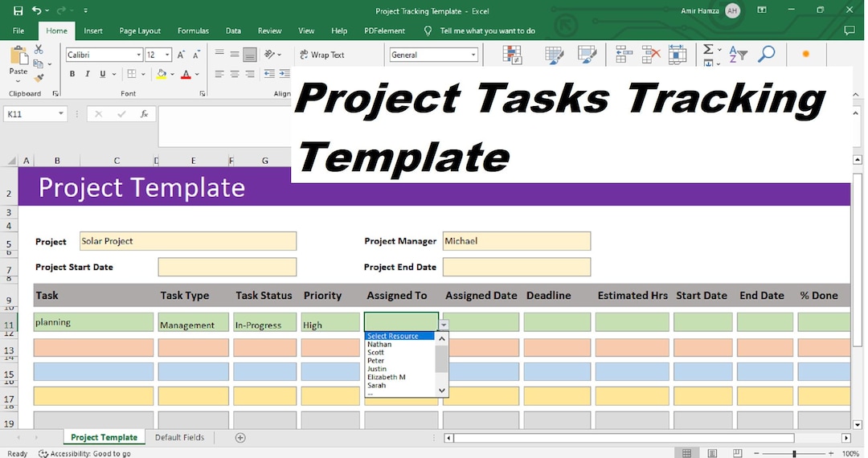Open the Borders tool
The image size is (868, 458).
(132, 74)
